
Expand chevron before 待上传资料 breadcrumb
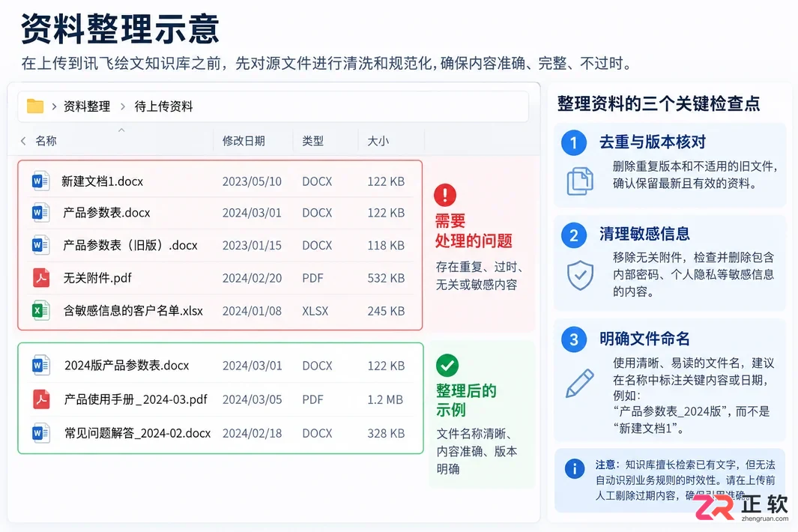point(123,106)
